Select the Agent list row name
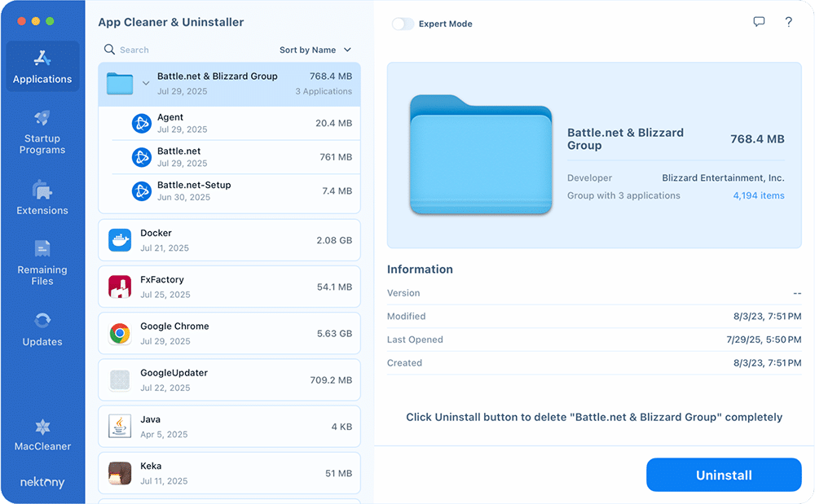Viewport: 815px width, 504px height. [170, 117]
